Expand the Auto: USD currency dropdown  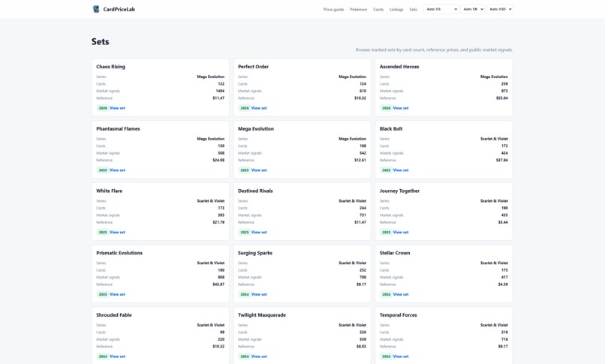(500, 9)
